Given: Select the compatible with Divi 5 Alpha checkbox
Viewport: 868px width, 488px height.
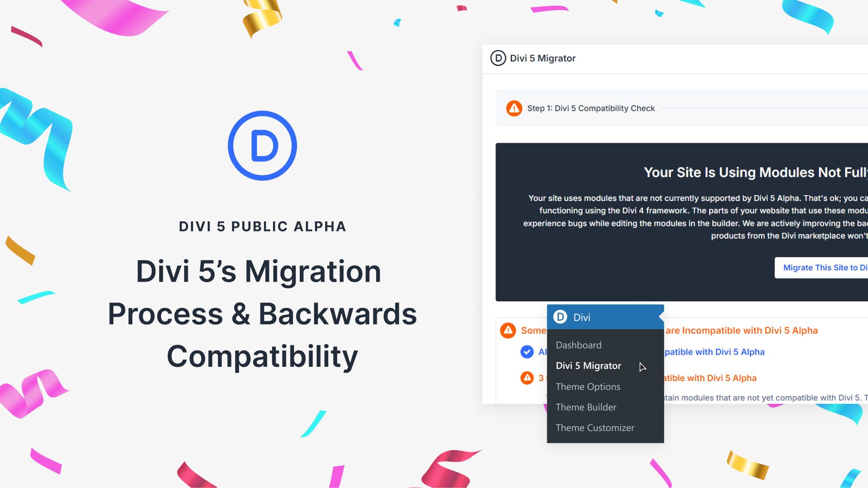Looking at the screenshot, I should (527, 352).
